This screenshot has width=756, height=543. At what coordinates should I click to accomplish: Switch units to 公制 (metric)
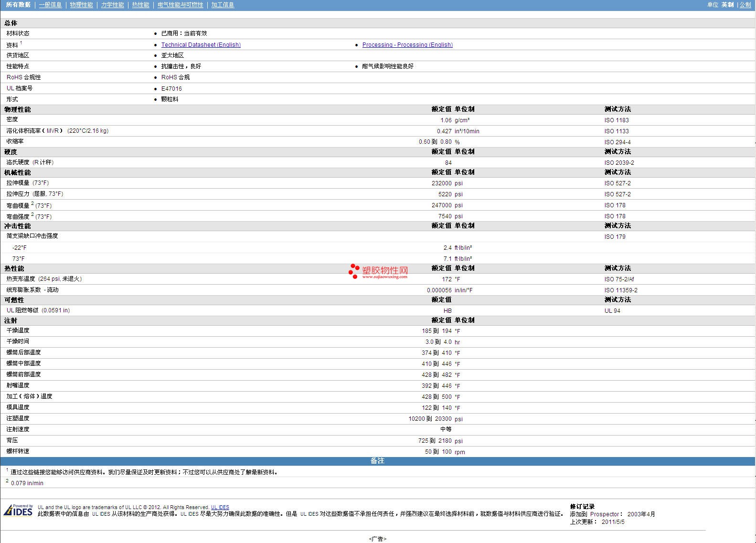click(745, 5)
